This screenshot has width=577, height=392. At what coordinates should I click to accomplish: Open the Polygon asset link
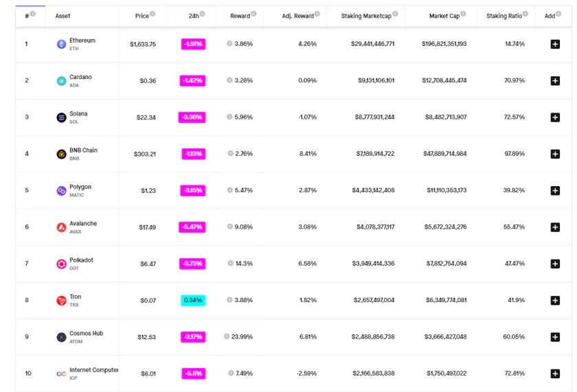[x=80, y=187]
